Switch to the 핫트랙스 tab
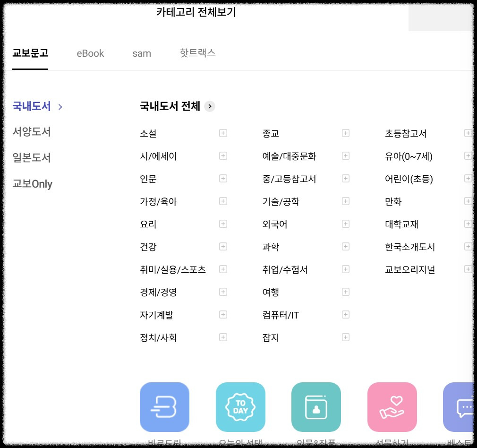 (198, 53)
